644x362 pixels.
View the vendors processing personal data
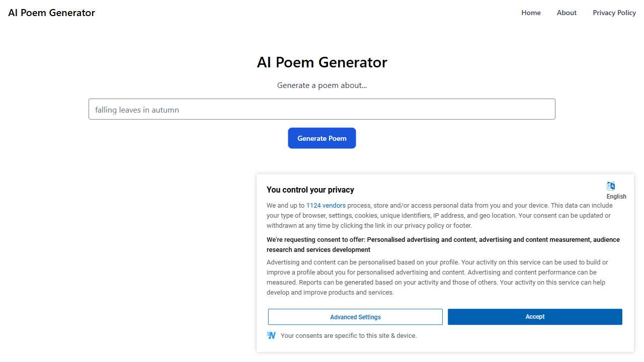pos(326,205)
